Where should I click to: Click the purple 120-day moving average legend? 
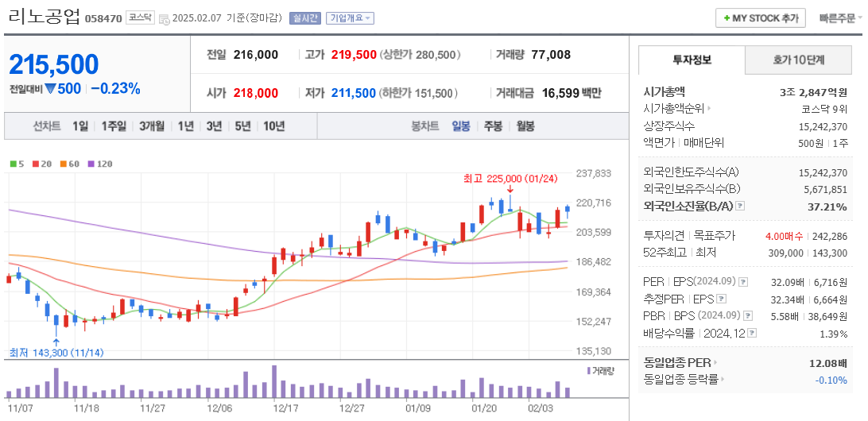tap(100, 164)
